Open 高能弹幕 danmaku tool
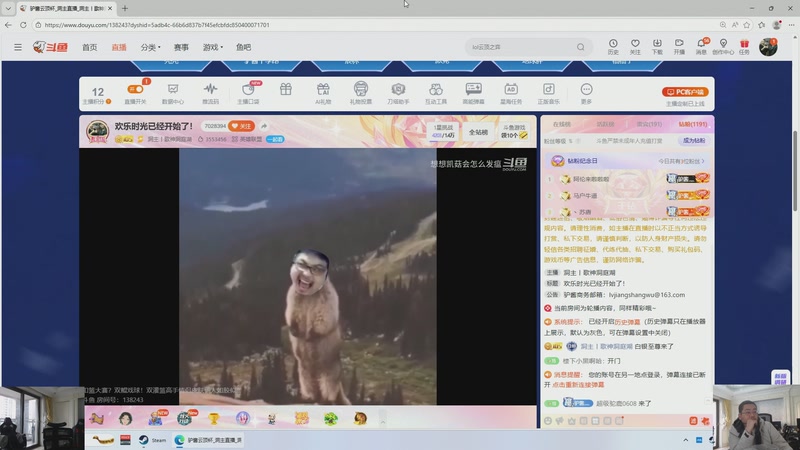 (473, 93)
